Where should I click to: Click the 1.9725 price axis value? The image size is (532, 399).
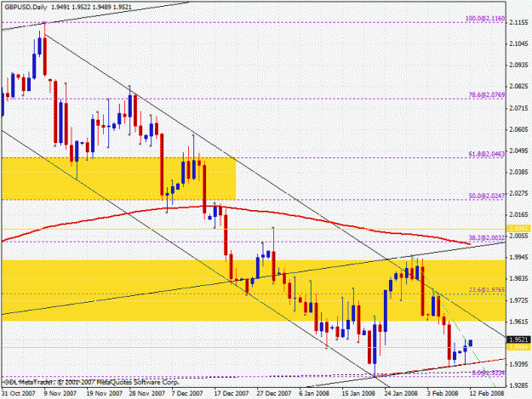pyautogui.click(x=518, y=300)
